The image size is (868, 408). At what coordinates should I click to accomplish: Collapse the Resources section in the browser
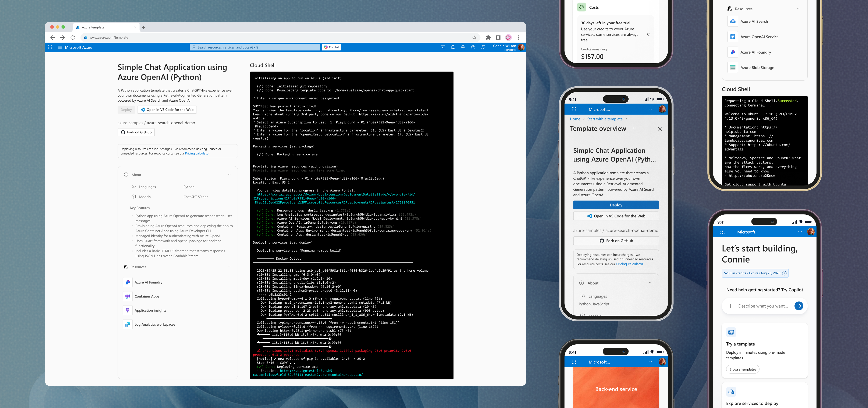[230, 267]
